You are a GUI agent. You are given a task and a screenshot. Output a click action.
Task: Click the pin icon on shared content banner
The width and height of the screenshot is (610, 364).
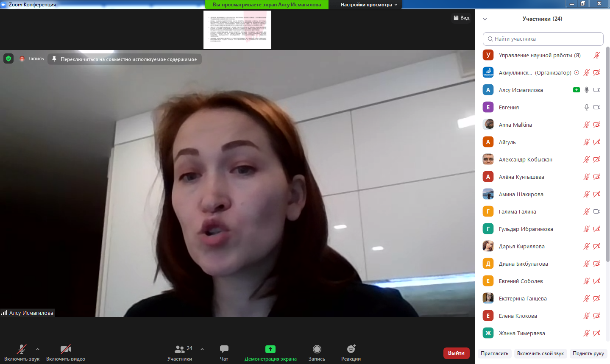point(54,59)
